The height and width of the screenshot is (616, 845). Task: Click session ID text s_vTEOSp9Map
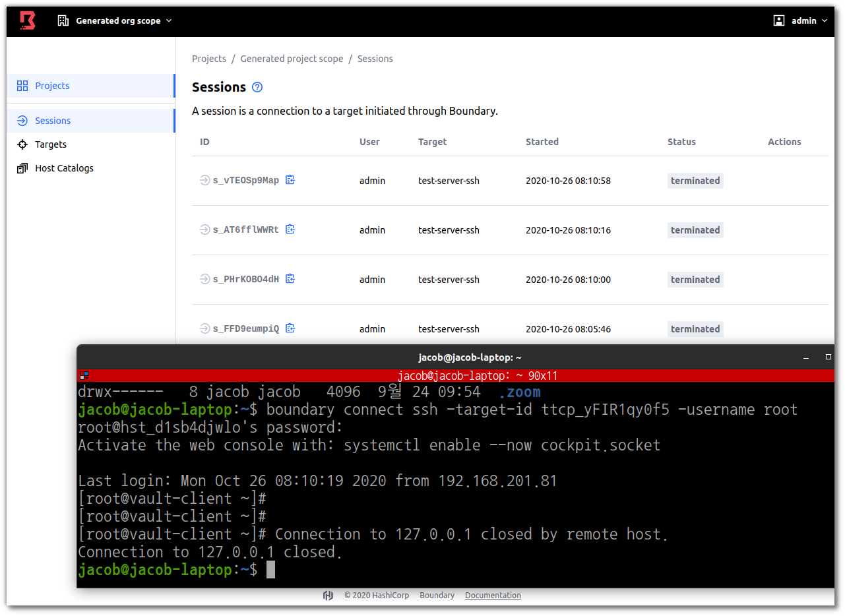point(246,180)
